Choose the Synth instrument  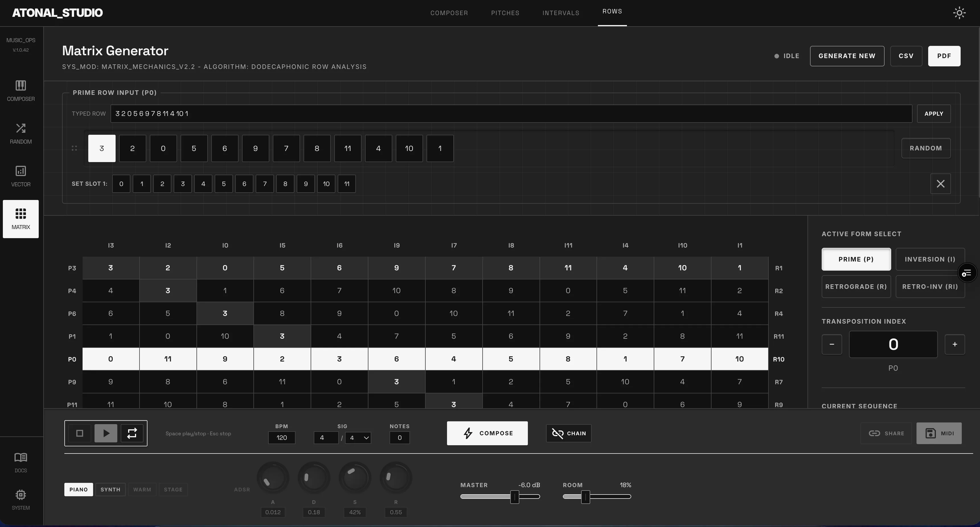(x=110, y=489)
